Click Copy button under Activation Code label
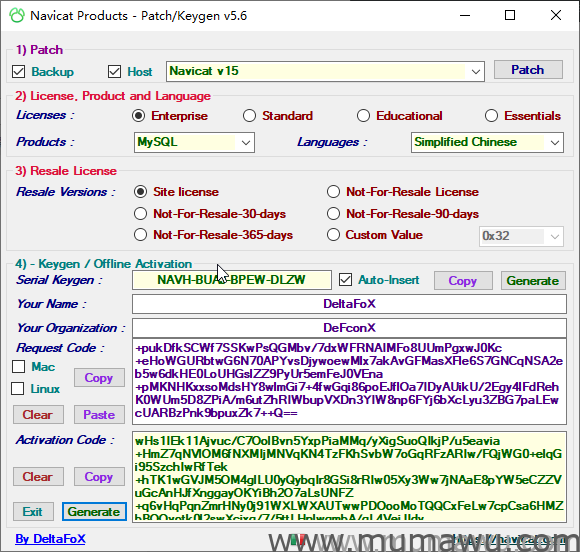 point(99,477)
